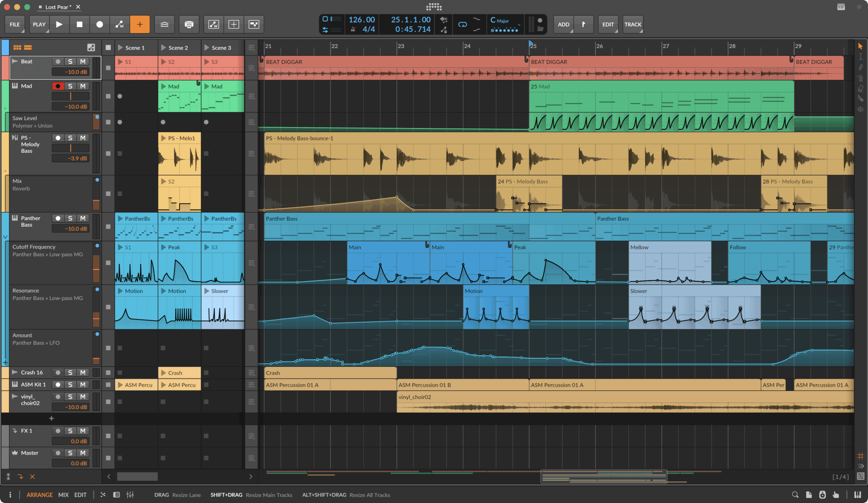Screen dimensions: 868x503
Task: Click the ADD button in the top right
Action: [x=563, y=24]
